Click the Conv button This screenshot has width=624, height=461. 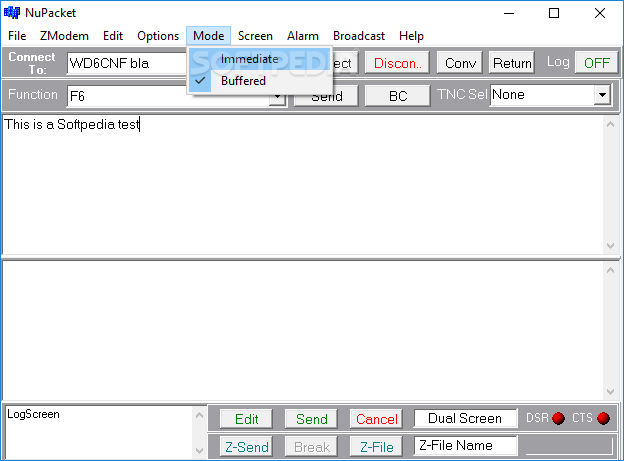[460, 63]
